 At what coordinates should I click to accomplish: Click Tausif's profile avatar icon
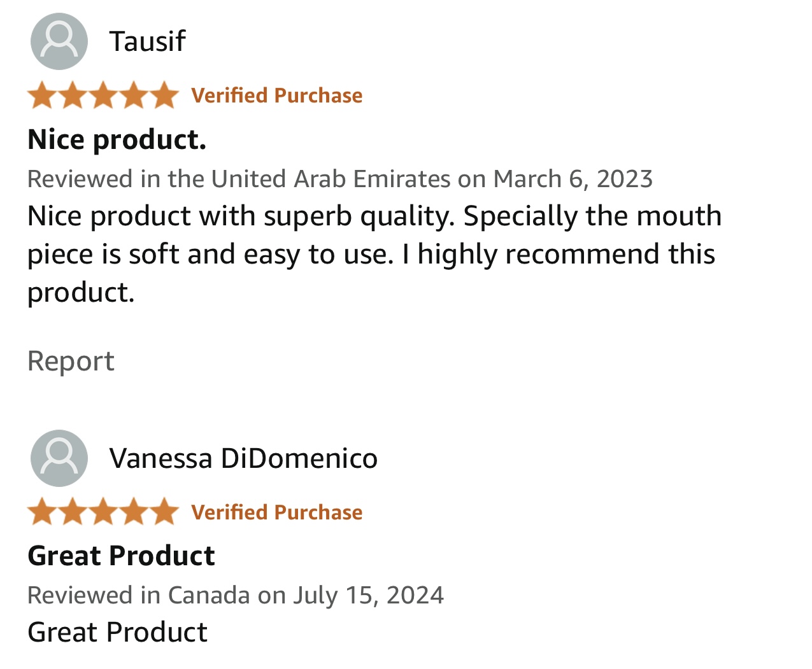coord(59,41)
